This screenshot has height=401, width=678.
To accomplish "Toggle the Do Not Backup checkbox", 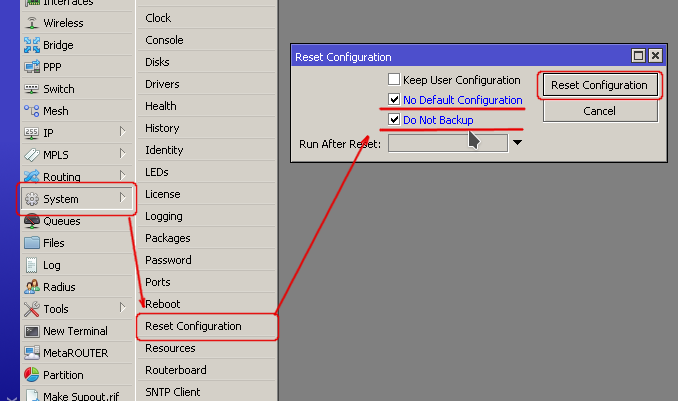I will 395,120.
